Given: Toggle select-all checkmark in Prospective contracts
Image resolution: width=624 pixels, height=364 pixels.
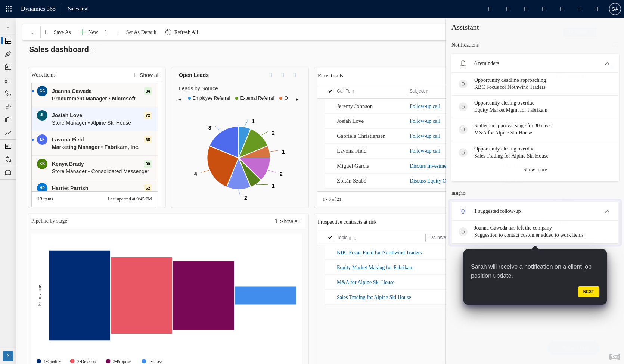Looking at the screenshot, I should click(x=330, y=237).
